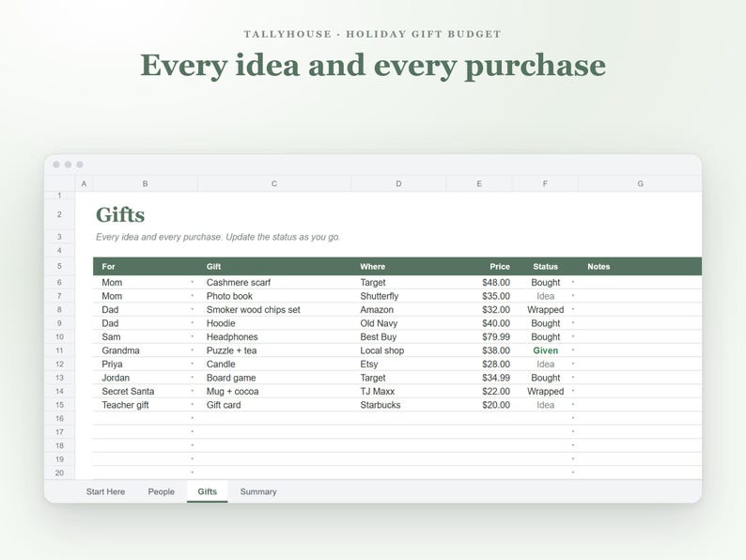The image size is (746, 560).
Task: Select the Gifts sheet tab
Action: click(x=207, y=491)
